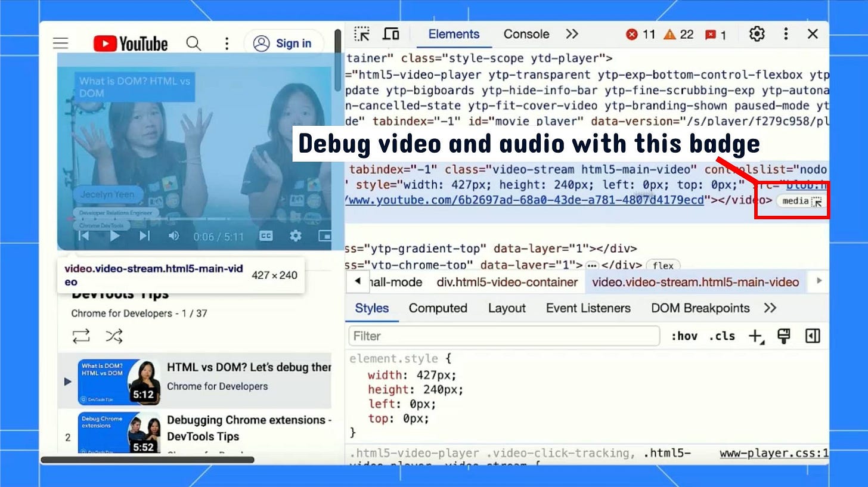Toggle the .cls class editor
868x487 pixels.
click(722, 336)
